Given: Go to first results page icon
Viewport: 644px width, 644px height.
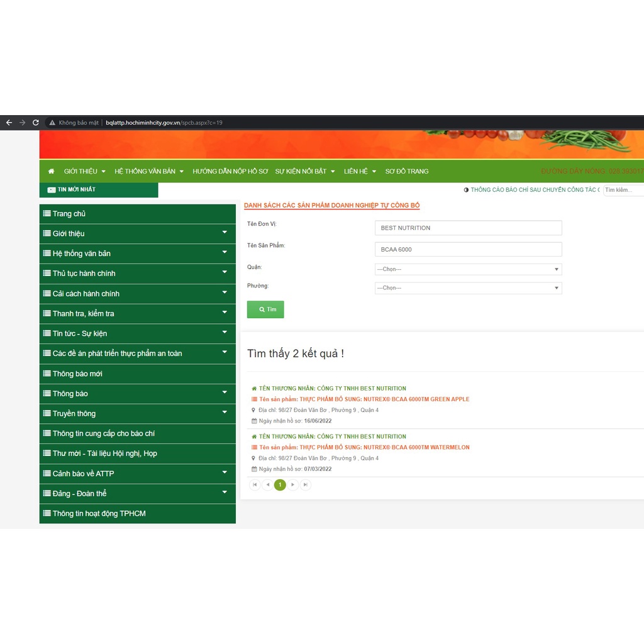Looking at the screenshot, I should (x=255, y=485).
